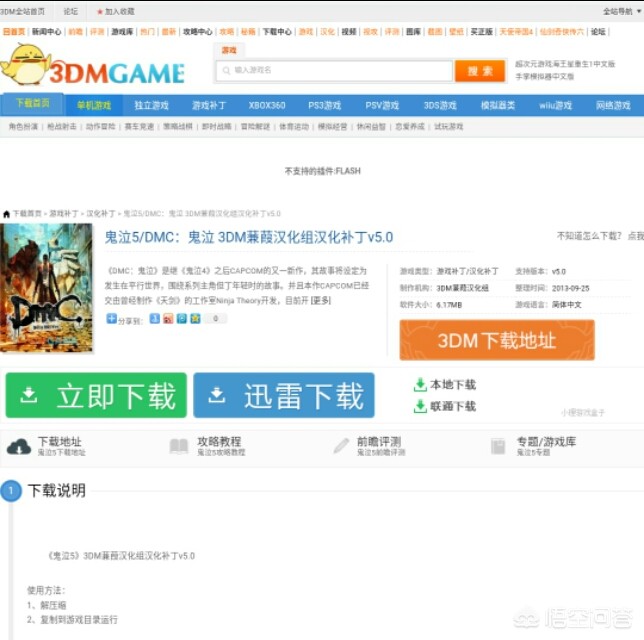The width and height of the screenshot is (644, 640).
Task: Open the 图库 link
Action: pos(413,32)
